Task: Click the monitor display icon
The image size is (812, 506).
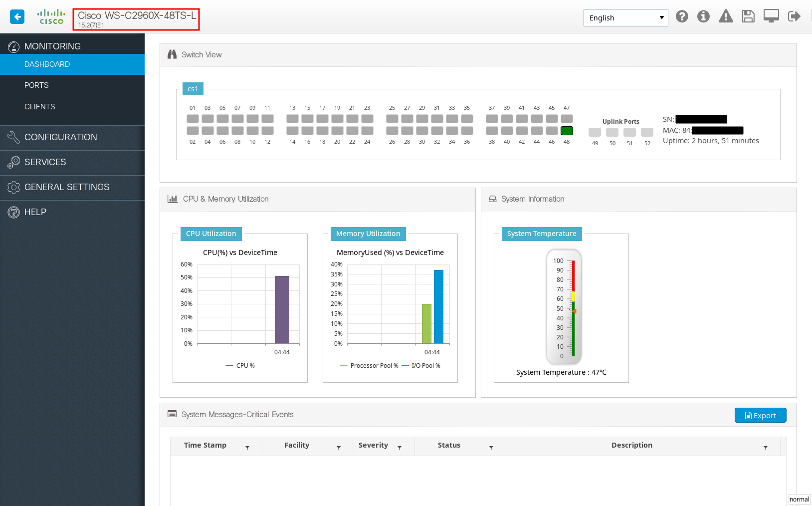Action: coord(771,16)
